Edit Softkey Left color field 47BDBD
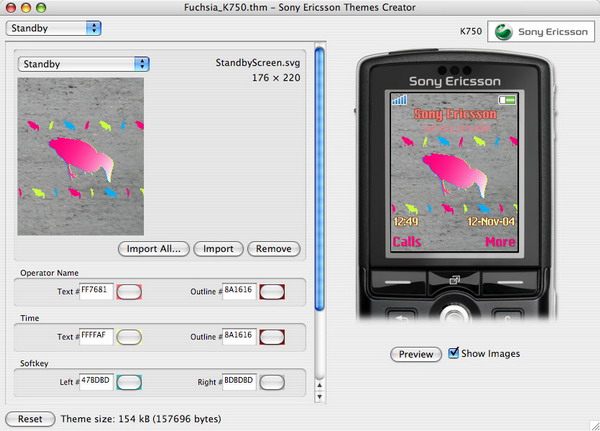600x431 pixels. [96, 382]
